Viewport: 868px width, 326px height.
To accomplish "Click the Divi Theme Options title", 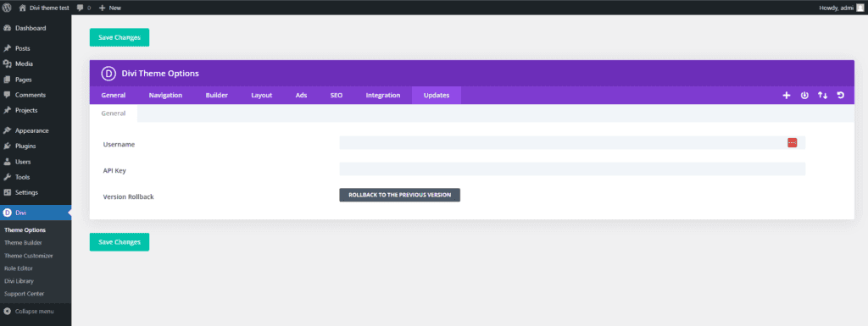I will [160, 74].
